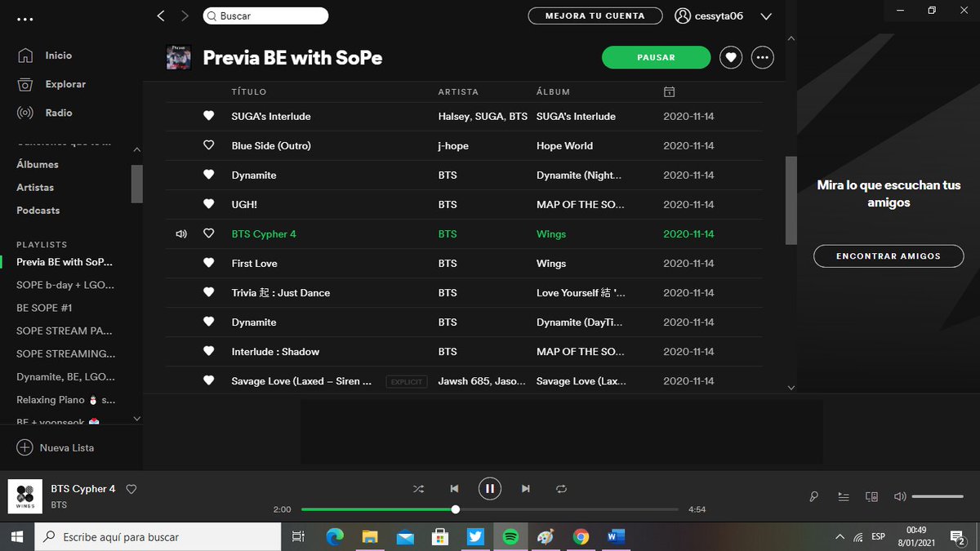Unlike the playlist with the header heart
The height and width of the screenshot is (551, 980).
731,57
